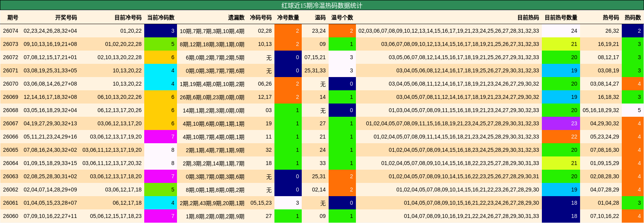
Task: Select cold numbers 01,02,20,22,28
Action: [x=123, y=44]
